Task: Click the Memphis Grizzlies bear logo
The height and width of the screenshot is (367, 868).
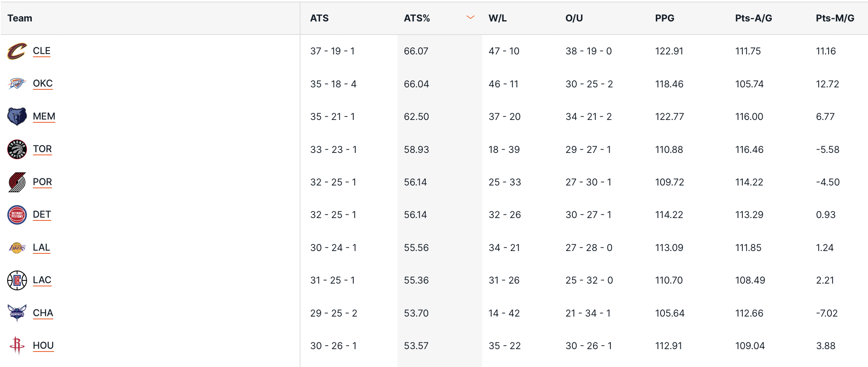Action: (17, 117)
